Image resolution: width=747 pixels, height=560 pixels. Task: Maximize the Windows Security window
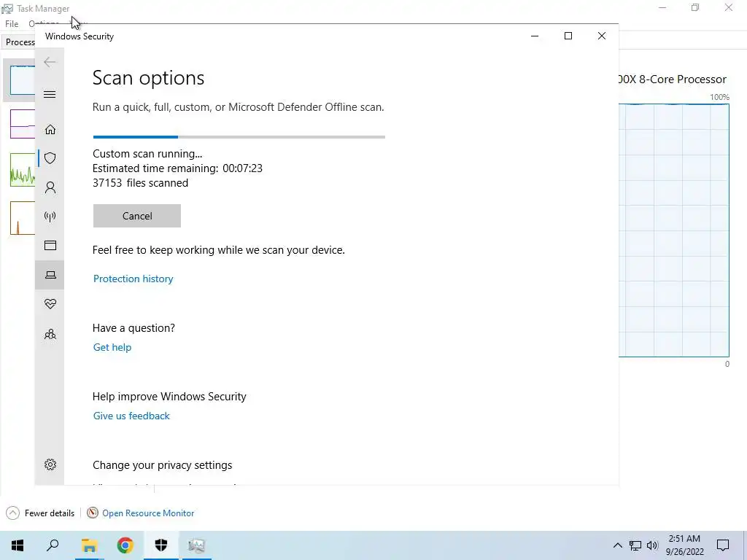tap(568, 36)
